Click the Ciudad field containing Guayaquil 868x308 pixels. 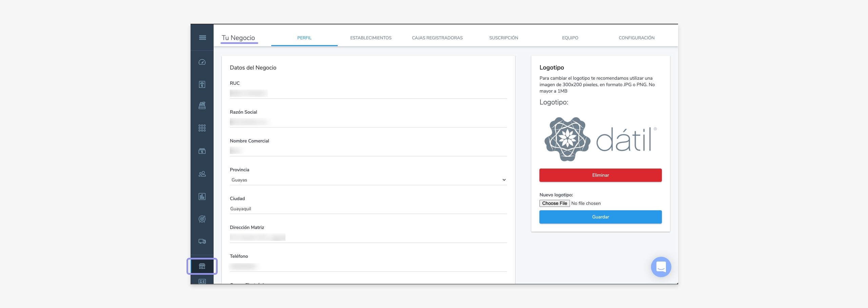pos(368,209)
